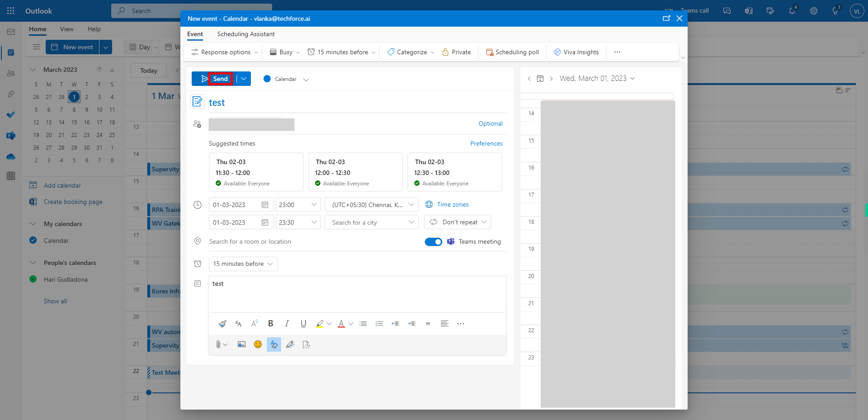Collapse People's calendars section

click(33, 263)
